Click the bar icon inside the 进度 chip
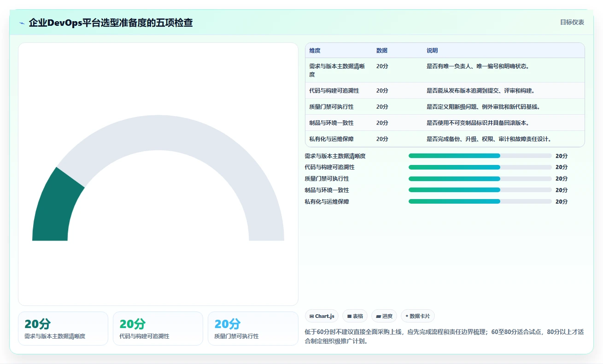The image size is (603, 364). (x=379, y=316)
